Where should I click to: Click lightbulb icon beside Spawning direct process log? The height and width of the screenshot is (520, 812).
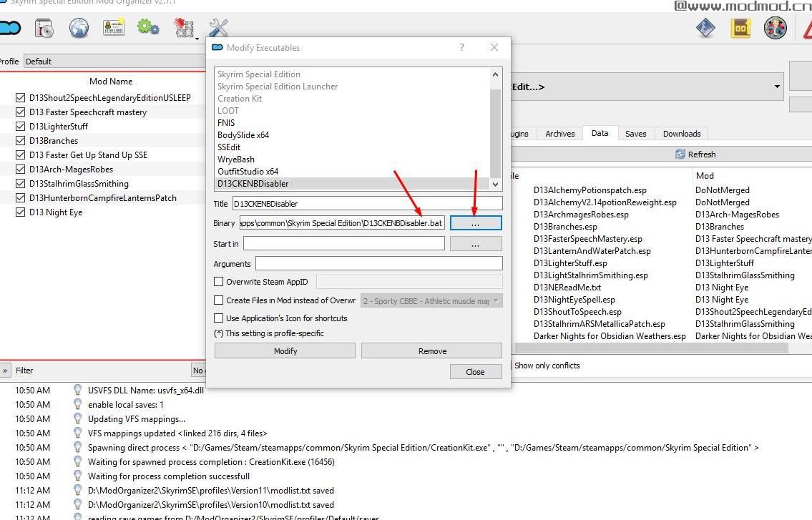click(78, 447)
